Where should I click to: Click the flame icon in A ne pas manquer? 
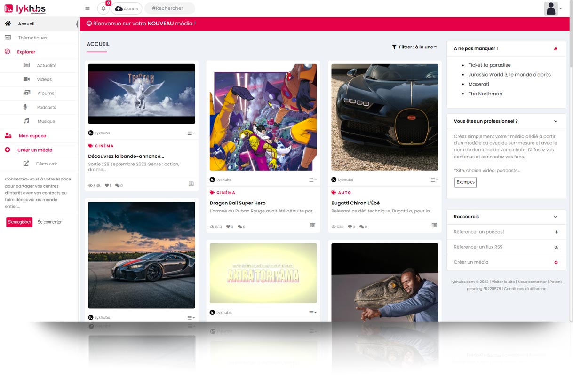click(x=556, y=48)
